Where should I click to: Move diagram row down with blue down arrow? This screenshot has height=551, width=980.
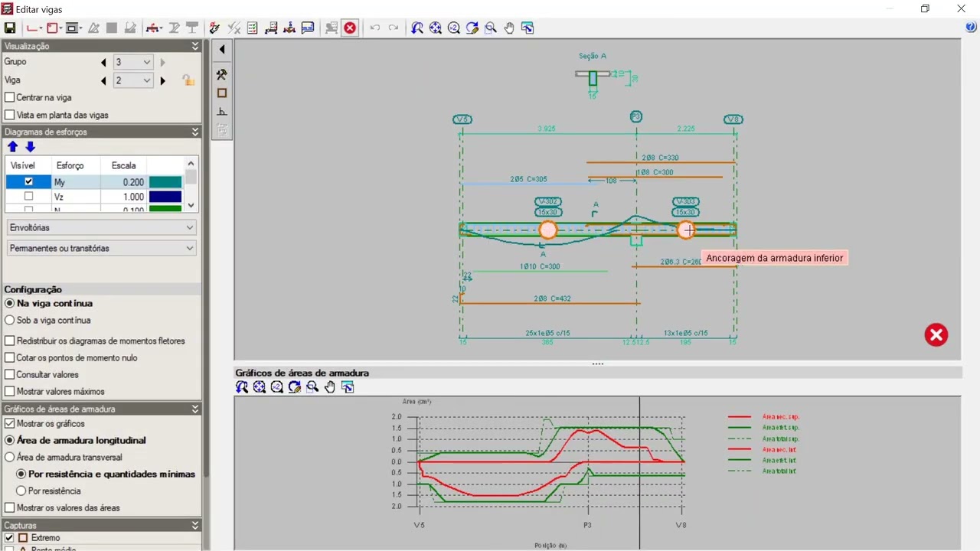click(x=30, y=147)
